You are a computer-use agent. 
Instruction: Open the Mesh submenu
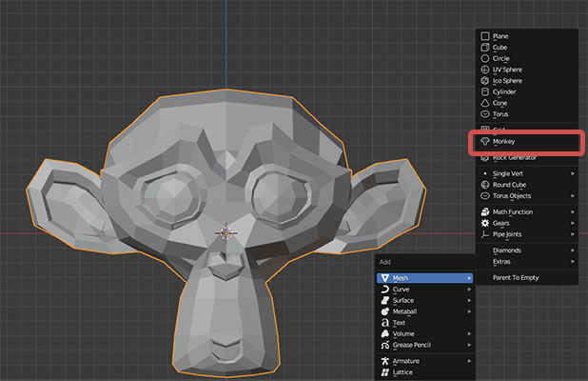[425, 278]
